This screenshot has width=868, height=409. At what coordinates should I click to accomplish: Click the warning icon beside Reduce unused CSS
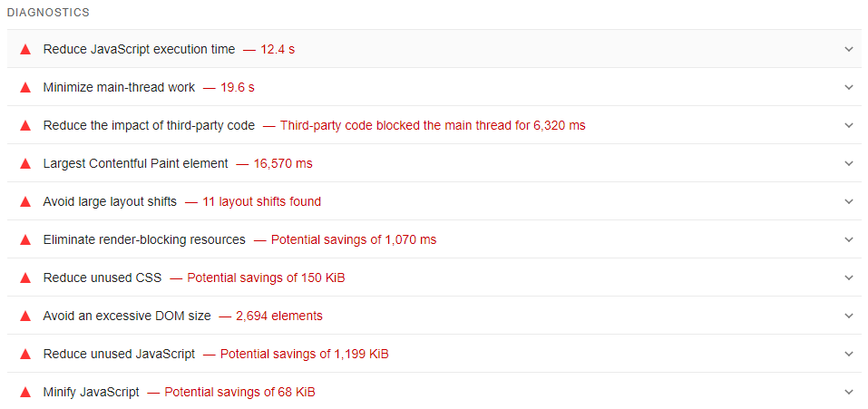tap(25, 278)
